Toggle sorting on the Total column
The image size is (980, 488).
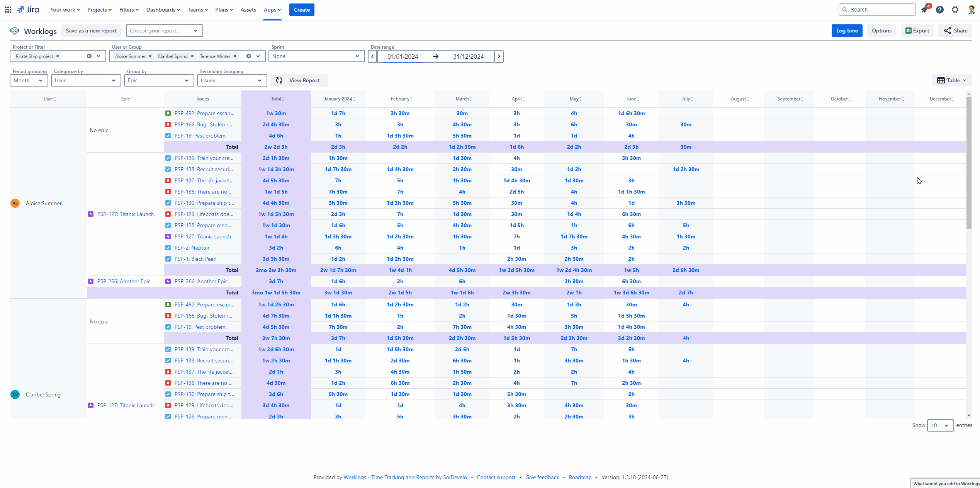point(277,99)
